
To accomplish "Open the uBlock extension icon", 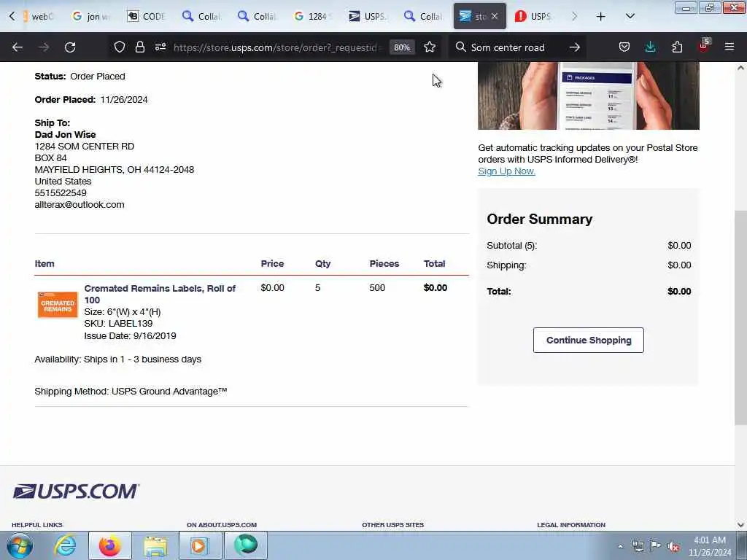I will (704, 46).
